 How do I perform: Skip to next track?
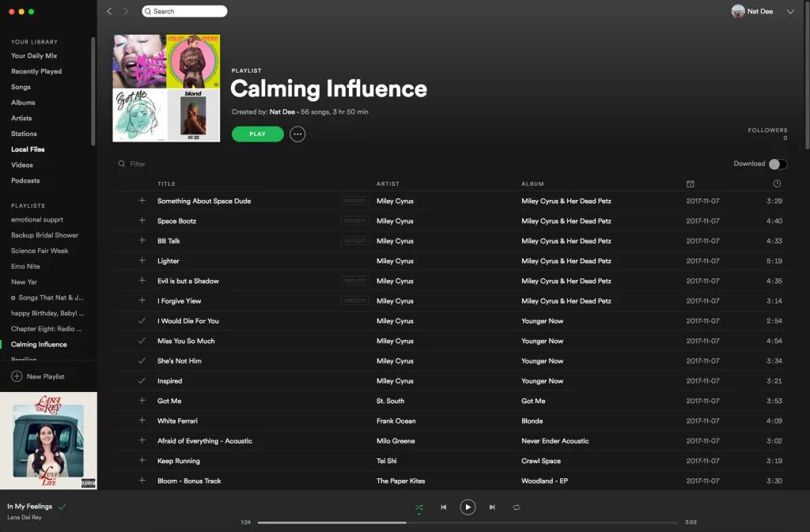(x=492, y=507)
